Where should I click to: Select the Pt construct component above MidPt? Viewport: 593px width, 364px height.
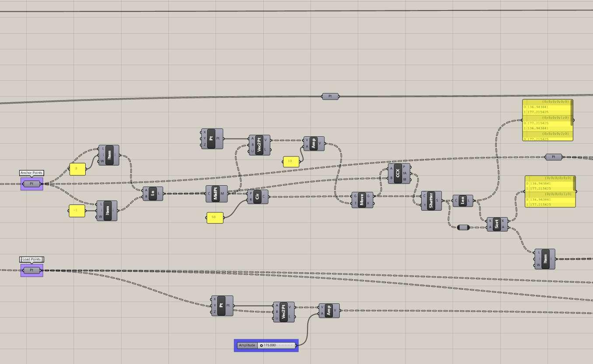pos(212,139)
